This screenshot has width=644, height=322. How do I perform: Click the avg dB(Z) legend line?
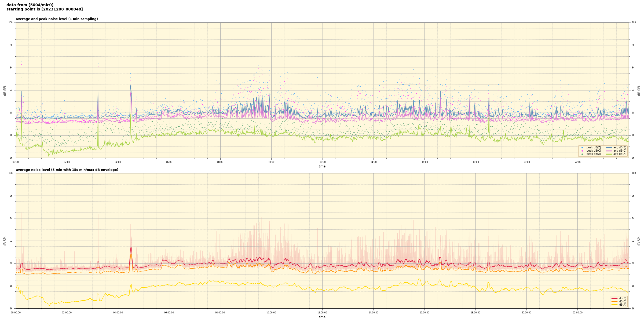pos(609,148)
